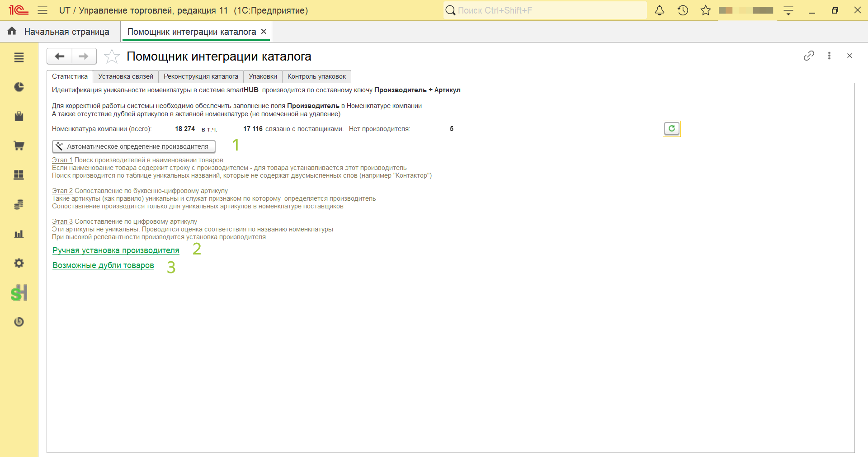Navigate back with the left arrow
The height and width of the screenshot is (457, 868).
(59, 57)
